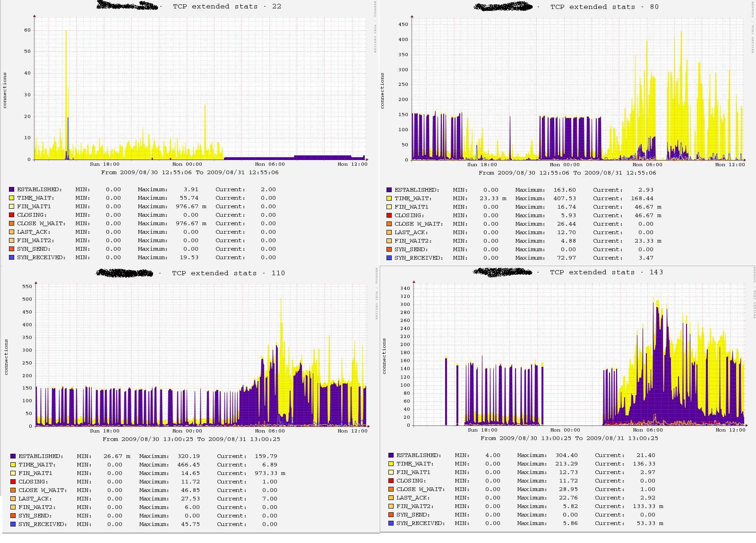This screenshot has width=756, height=543.
Task: Click the ESTABLISHED purple swatch in port 80 legend
Action: (389, 190)
